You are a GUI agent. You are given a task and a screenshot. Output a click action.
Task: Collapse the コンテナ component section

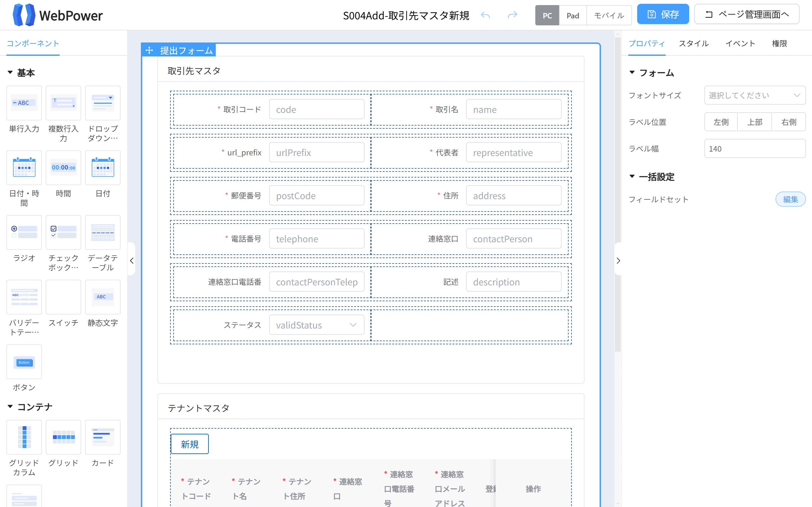pos(10,407)
